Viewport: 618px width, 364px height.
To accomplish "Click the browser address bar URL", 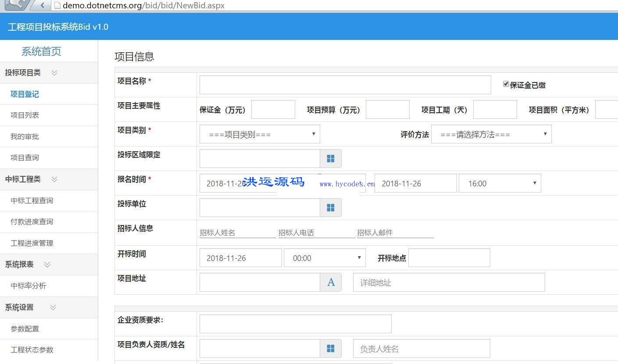I will (143, 6).
